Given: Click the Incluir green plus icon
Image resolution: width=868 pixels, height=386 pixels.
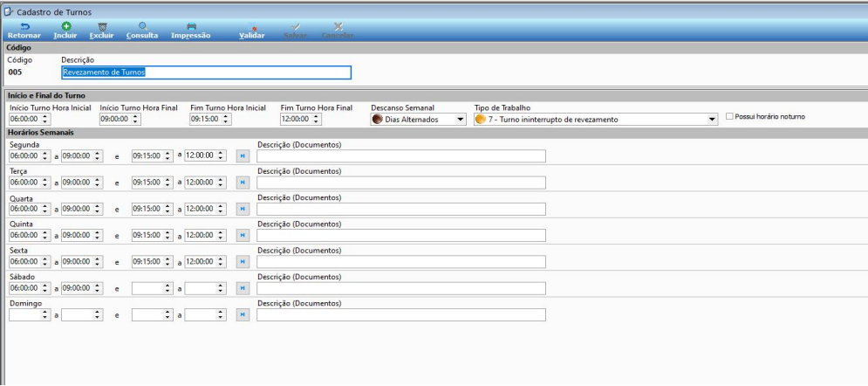Looking at the screenshot, I should (x=66, y=26).
